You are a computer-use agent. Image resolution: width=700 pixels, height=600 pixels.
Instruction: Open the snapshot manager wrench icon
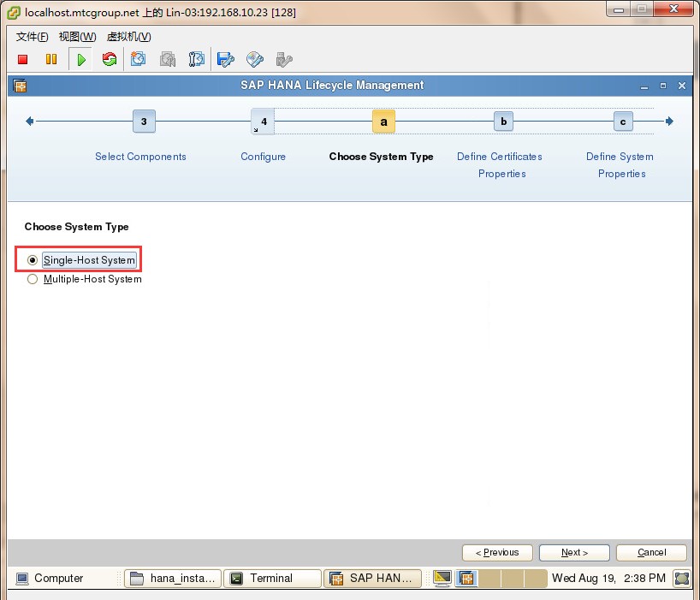click(196, 59)
